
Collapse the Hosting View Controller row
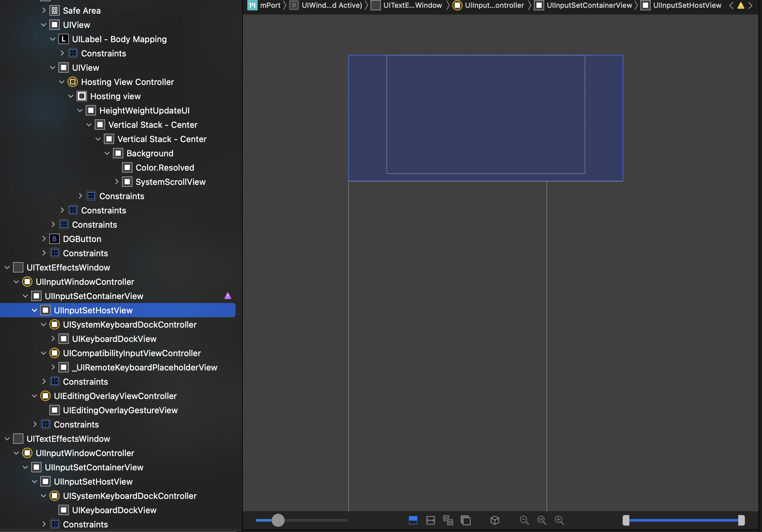coord(62,82)
